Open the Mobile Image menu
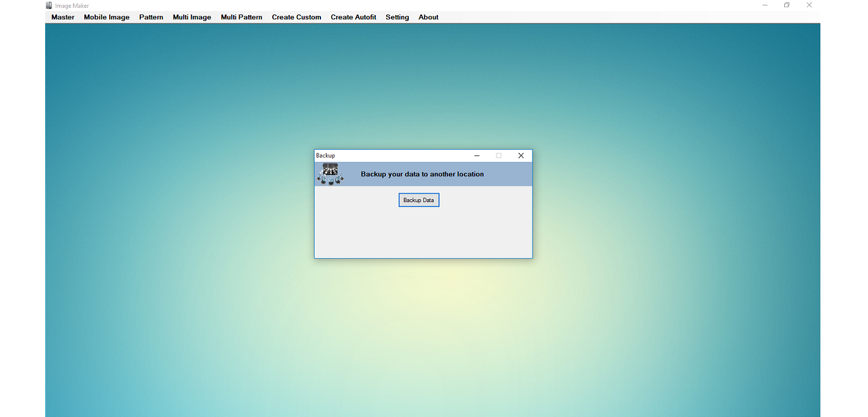This screenshot has height=417, width=868. 107,17
